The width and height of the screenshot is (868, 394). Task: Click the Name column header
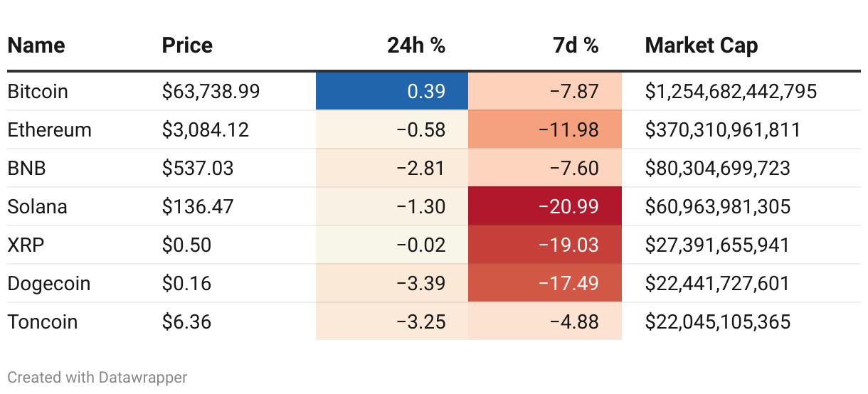point(36,46)
